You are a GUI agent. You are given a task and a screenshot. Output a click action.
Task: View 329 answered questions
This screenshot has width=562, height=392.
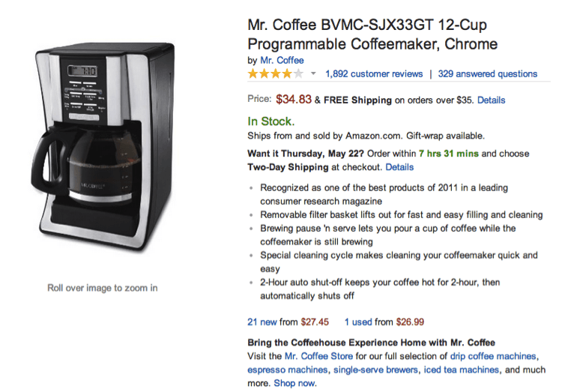[x=488, y=74]
